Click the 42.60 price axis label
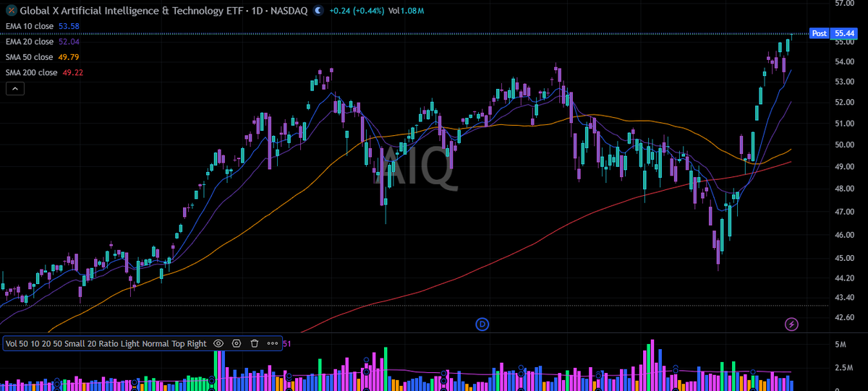Viewport: 868px width, 391px height. pyautogui.click(x=846, y=317)
